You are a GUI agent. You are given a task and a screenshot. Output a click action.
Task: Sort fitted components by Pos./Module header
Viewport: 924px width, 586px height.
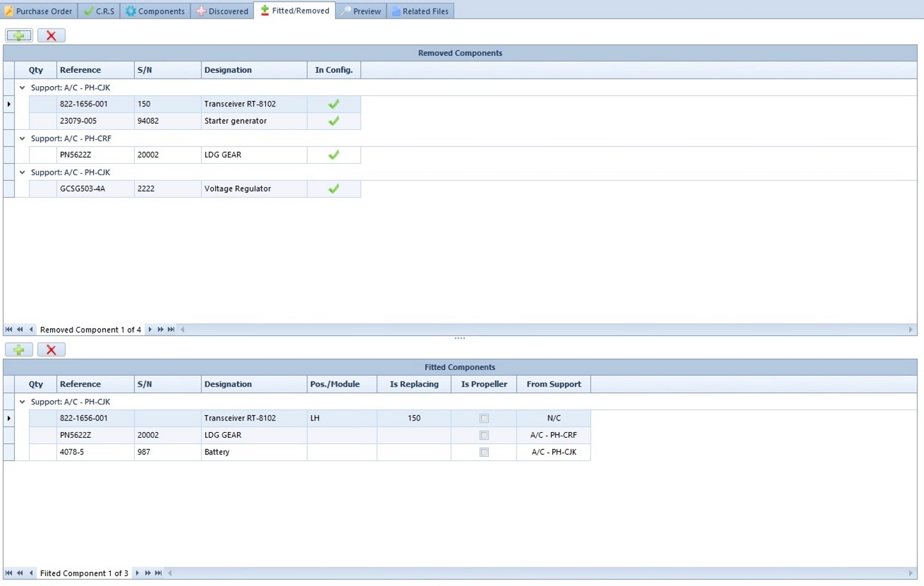pyautogui.click(x=342, y=384)
